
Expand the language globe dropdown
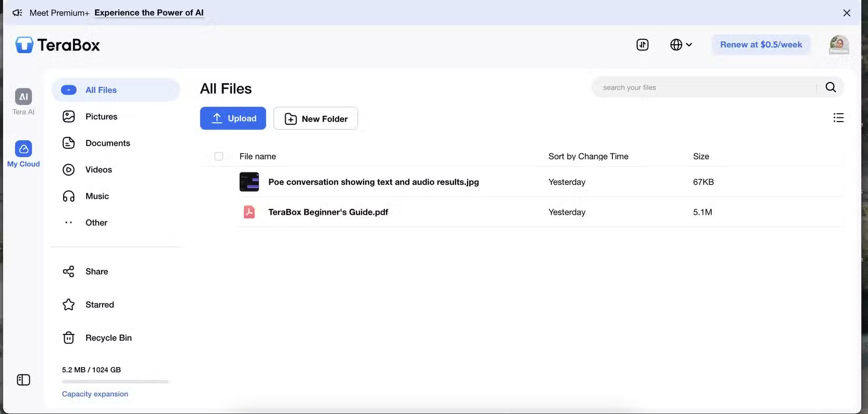(681, 45)
